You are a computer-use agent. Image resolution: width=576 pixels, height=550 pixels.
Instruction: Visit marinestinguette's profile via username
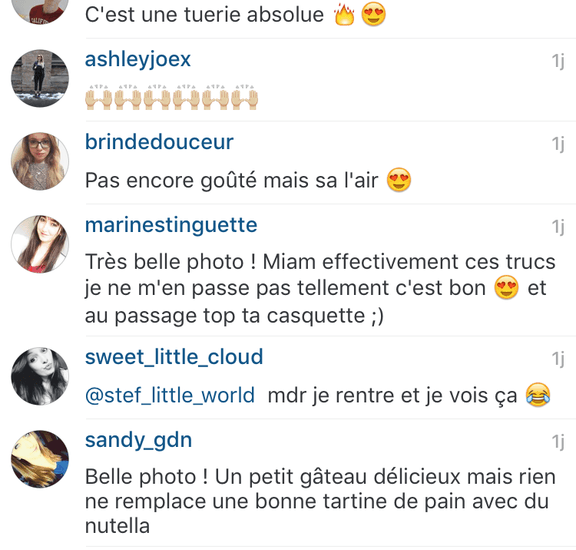(171, 225)
